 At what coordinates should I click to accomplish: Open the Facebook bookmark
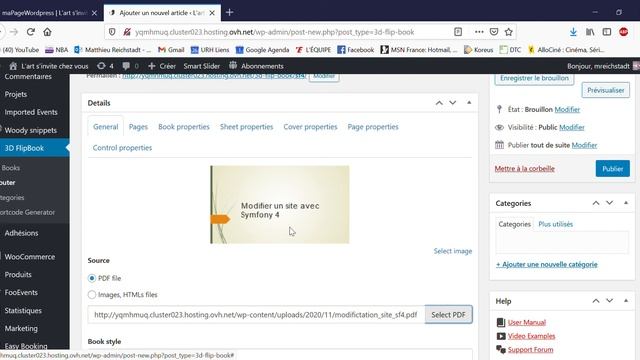click(x=356, y=50)
